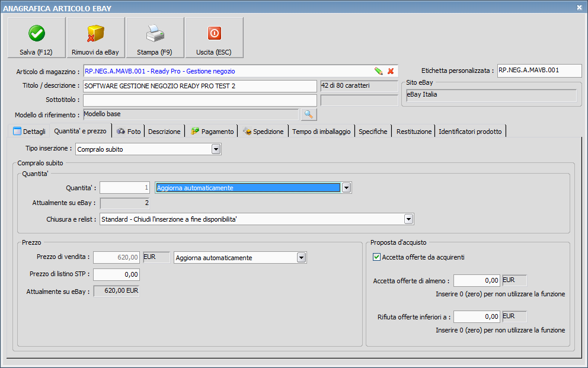Viewport: 588px width, 368px height.
Task: Open the Specifiche tab
Action: (373, 131)
